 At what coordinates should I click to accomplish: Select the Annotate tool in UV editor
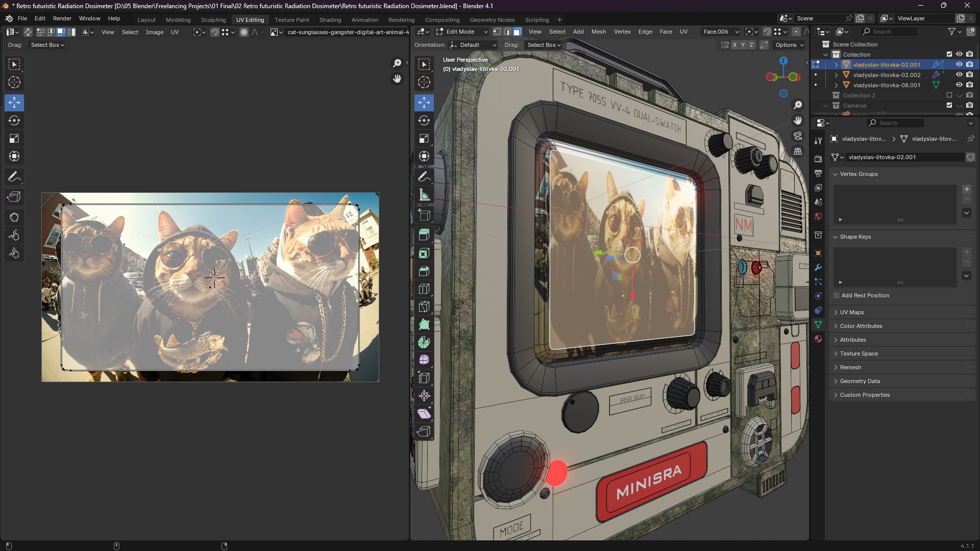(14, 177)
